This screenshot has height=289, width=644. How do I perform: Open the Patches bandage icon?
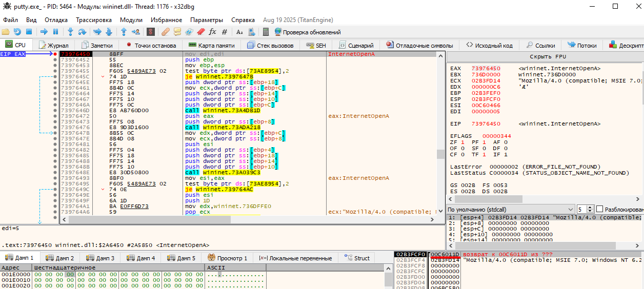tap(165, 32)
